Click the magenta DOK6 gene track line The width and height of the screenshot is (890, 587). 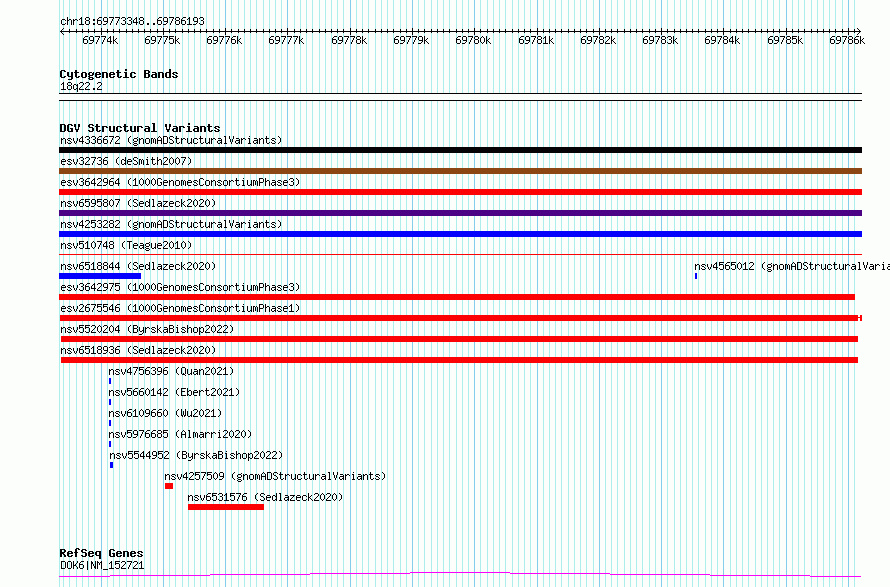tap(460, 575)
